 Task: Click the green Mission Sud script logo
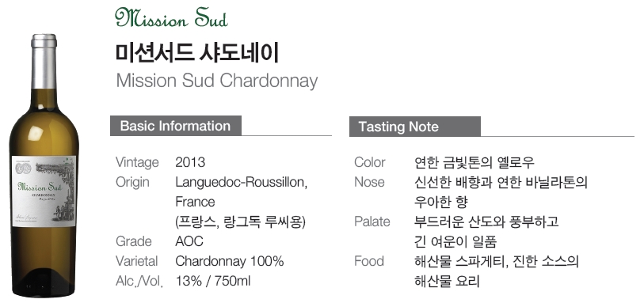coord(171,17)
